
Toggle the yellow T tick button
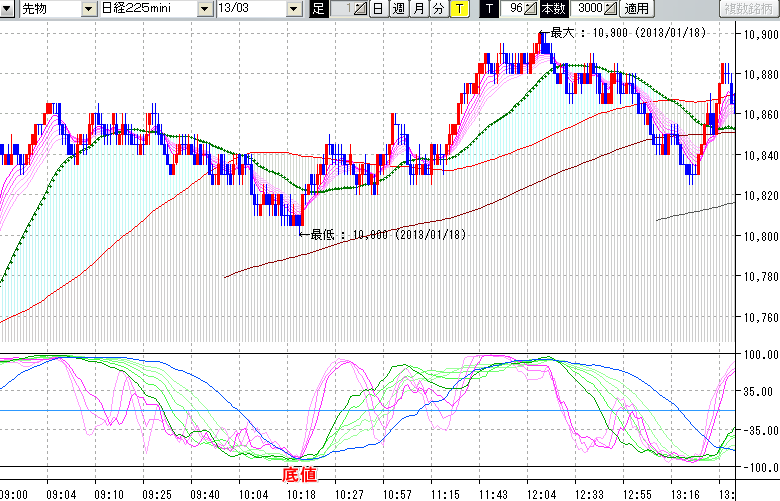pyautogui.click(x=458, y=9)
